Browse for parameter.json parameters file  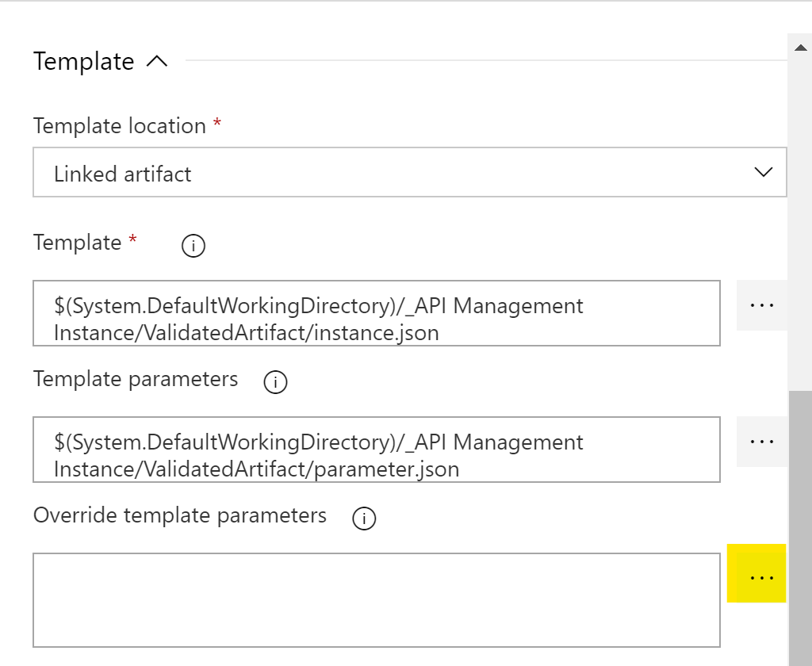tap(761, 441)
